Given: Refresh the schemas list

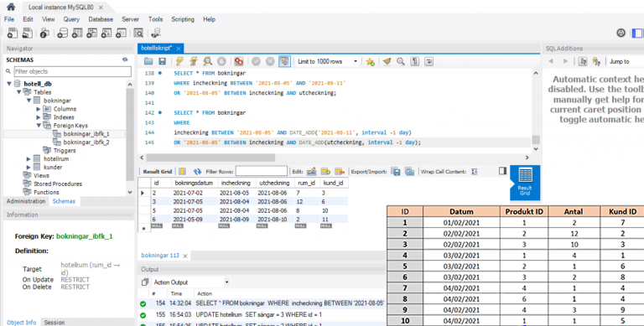Looking at the screenshot, I should [x=125, y=60].
